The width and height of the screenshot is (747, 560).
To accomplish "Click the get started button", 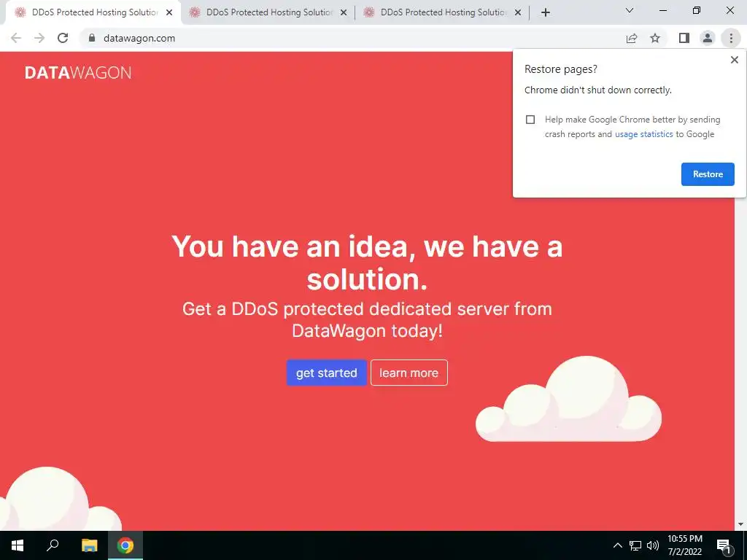I will tap(326, 373).
